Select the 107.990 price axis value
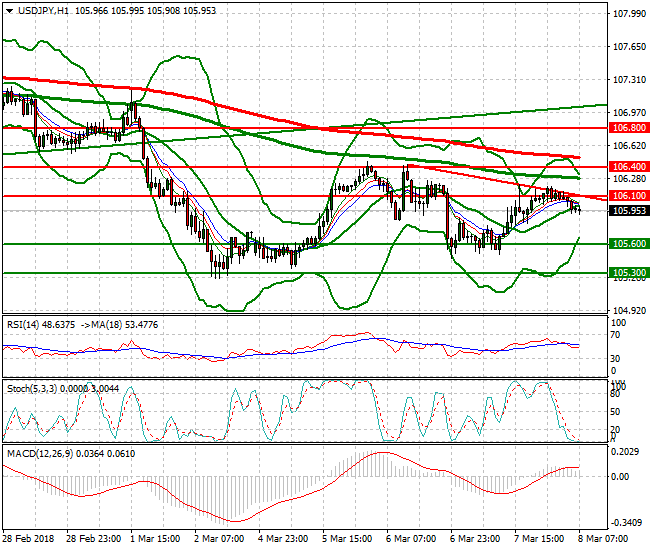650x550 pixels. pos(629,14)
